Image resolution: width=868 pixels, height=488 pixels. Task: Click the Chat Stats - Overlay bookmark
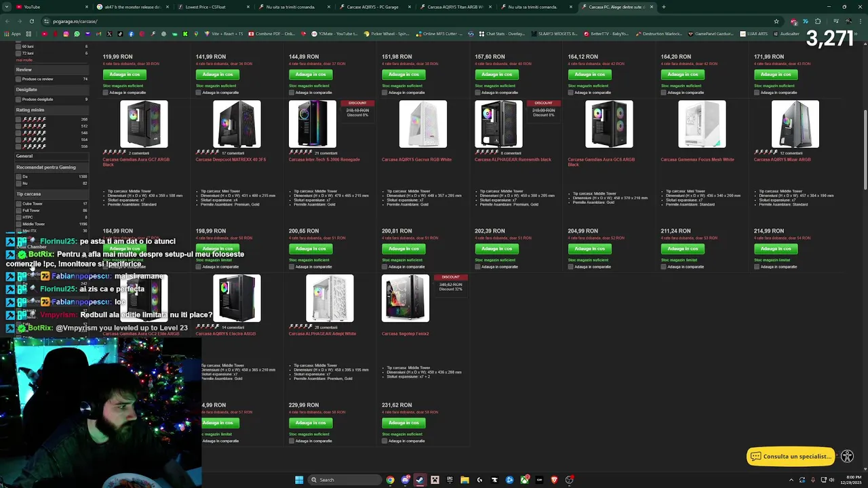[x=501, y=34]
